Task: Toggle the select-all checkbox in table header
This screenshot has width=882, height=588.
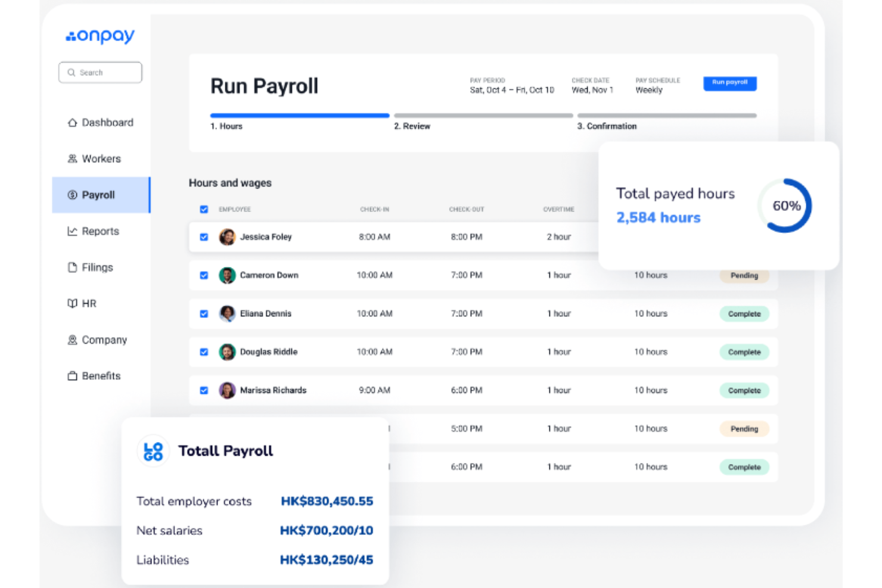Action: (204, 209)
